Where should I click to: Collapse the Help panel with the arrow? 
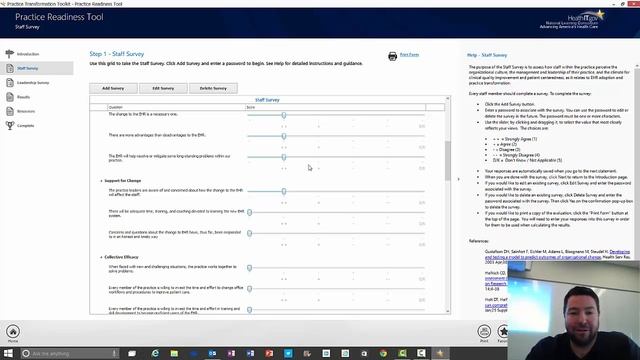(458, 179)
